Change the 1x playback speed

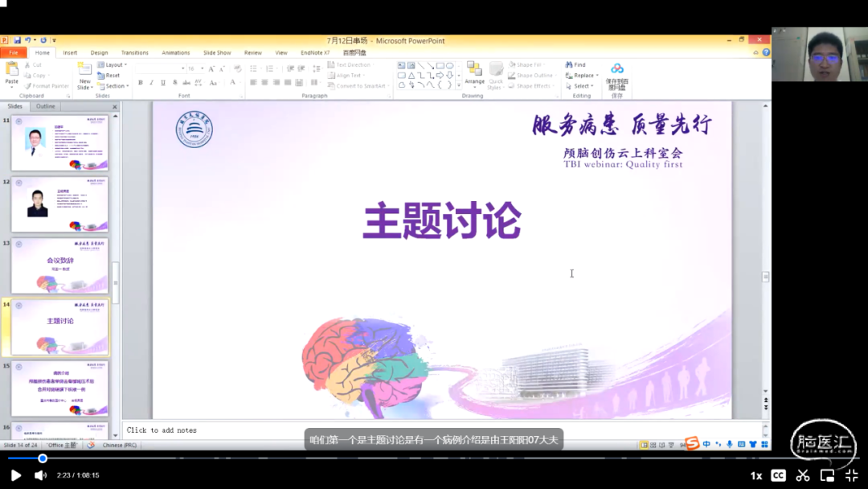pyautogui.click(x=756, y=475)
